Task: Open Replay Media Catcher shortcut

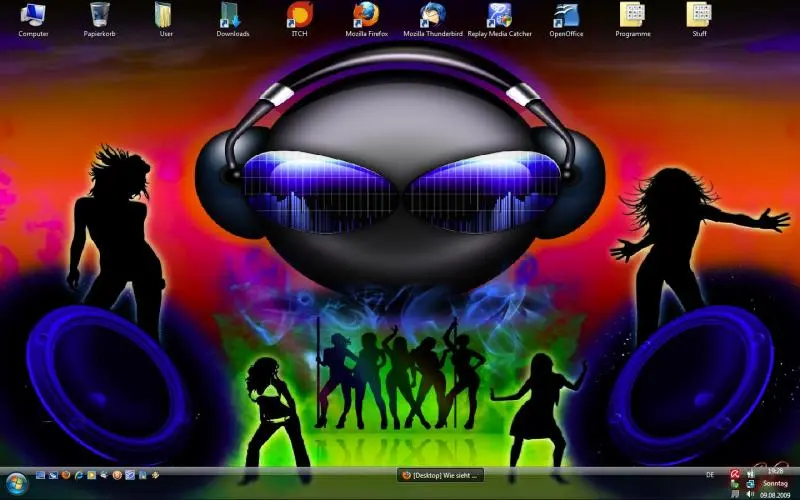Action: click(x=498, y=15)
